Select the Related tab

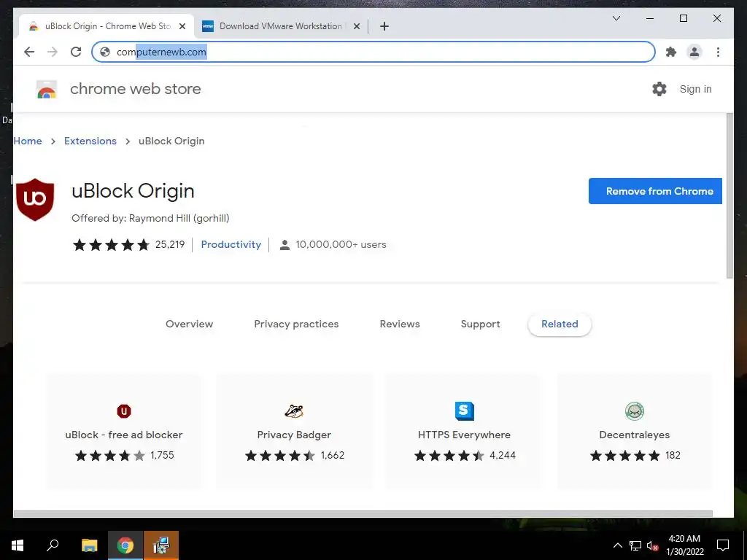coord(560,324)
